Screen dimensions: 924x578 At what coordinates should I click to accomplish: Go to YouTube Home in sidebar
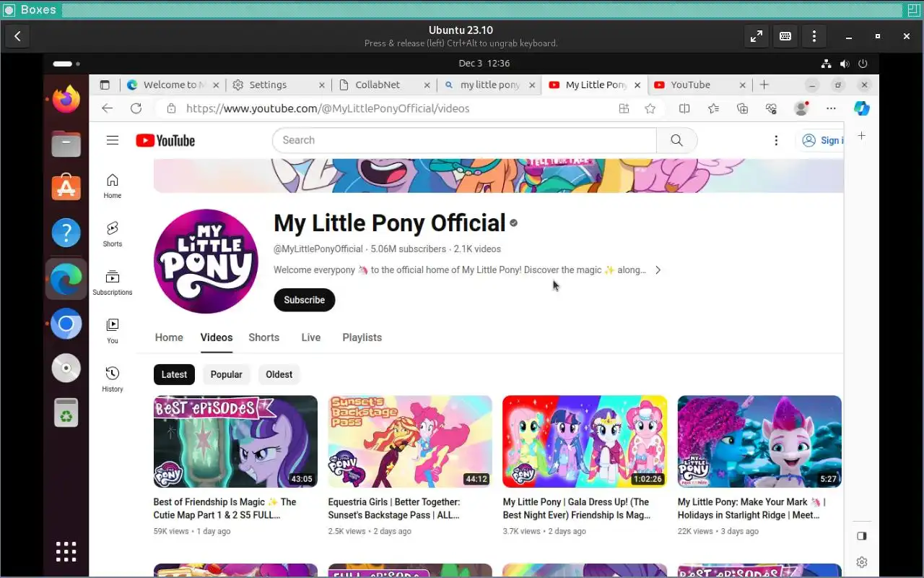(x=113, y=186)
